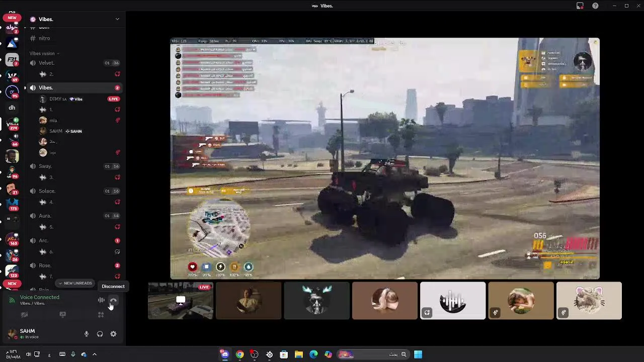Open Discord from the Windows taskbar
Image resolution: width=644 pixels, height=362 pixels.
(x=225, y=354)
